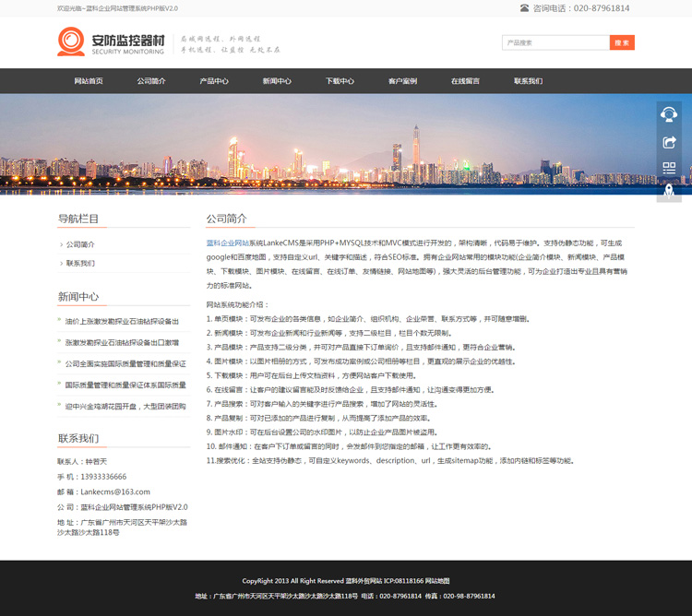
Task: Click the 蓝科外贸网站 footer link
Action: 364,581
